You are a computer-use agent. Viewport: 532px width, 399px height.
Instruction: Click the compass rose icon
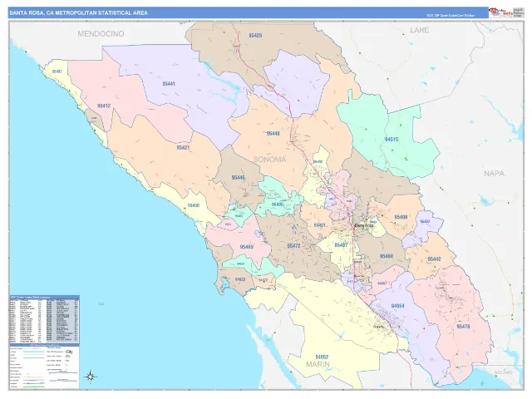(91, 376)
